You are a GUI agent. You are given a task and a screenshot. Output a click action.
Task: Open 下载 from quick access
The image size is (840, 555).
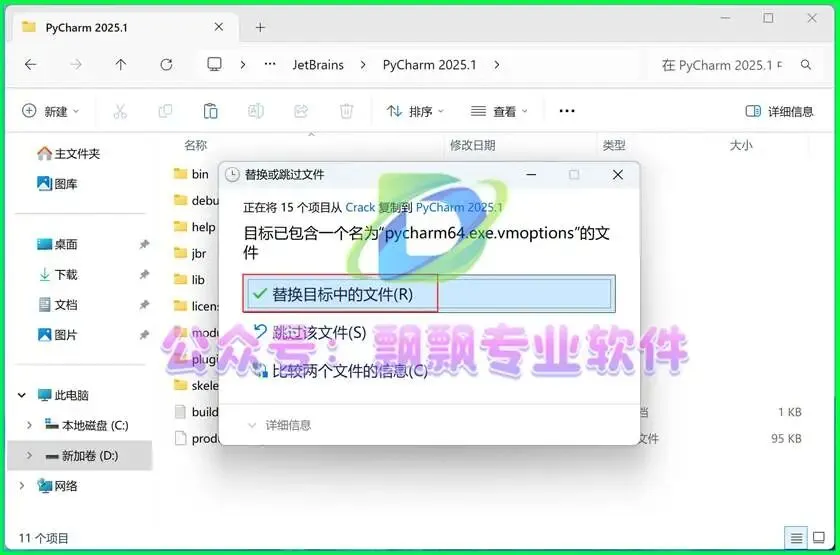tap(57, 275)
